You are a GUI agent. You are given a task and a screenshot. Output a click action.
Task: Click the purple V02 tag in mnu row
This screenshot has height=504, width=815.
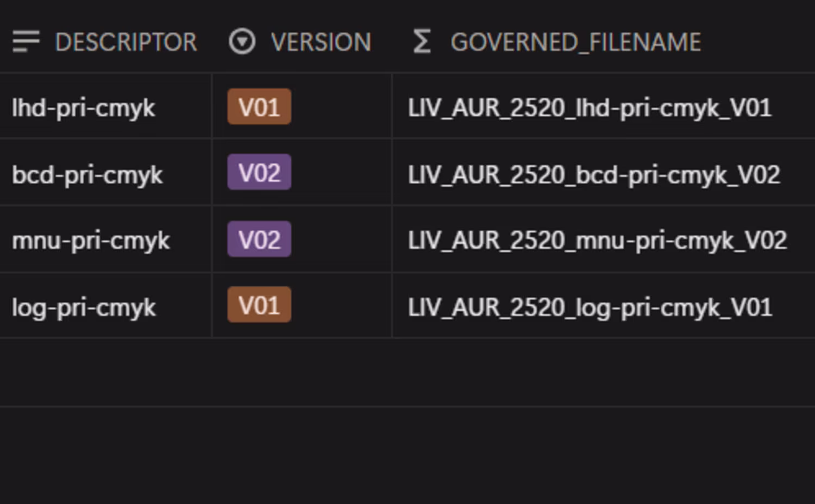coord(259,239)
